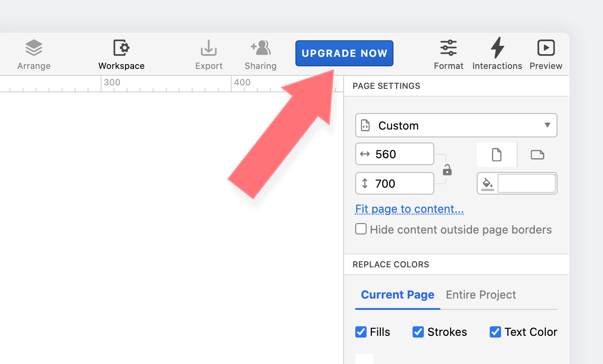Viewport: 603px width, 364px height.
Task: Open the page background color swatch
Action: pos(526,183)
